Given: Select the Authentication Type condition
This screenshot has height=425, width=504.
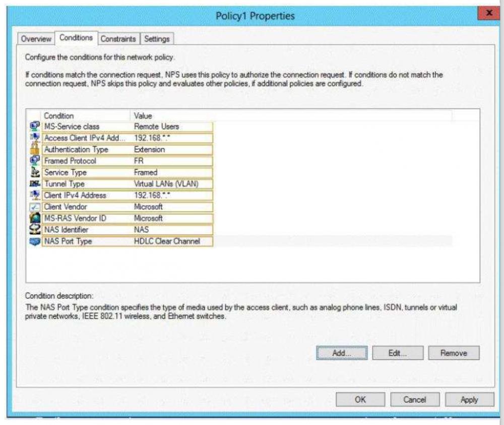Looking at the screenshot, I should click(128, 150).
